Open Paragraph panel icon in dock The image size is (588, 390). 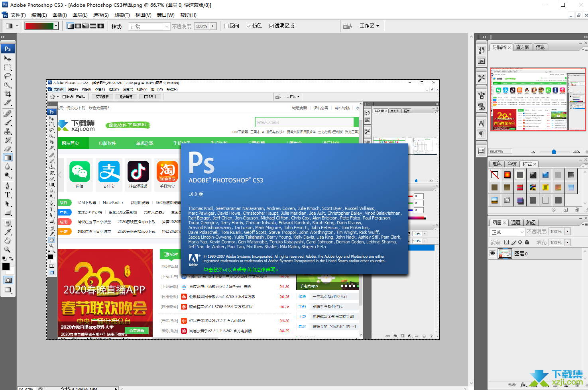coord(482,134)
